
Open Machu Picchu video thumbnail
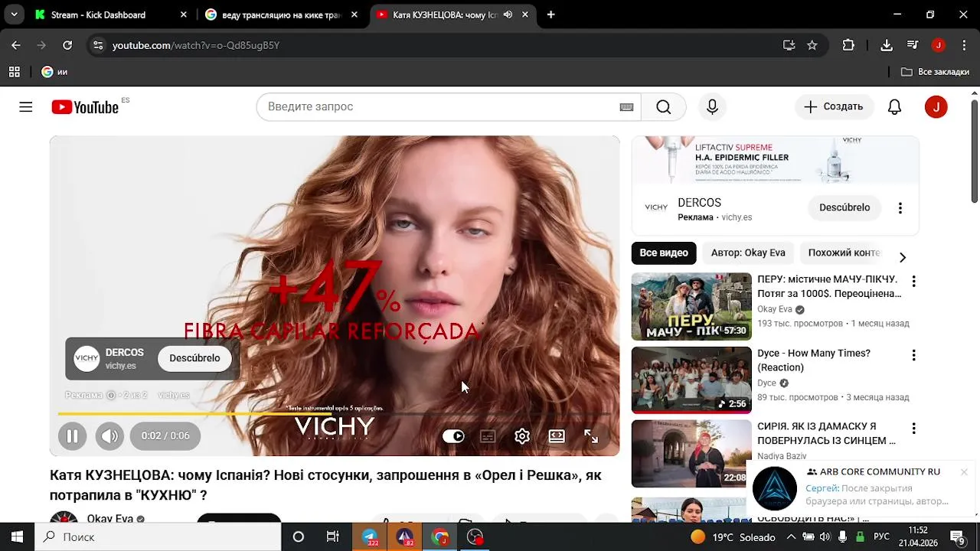pyautogui.click(x=691, y=306)
